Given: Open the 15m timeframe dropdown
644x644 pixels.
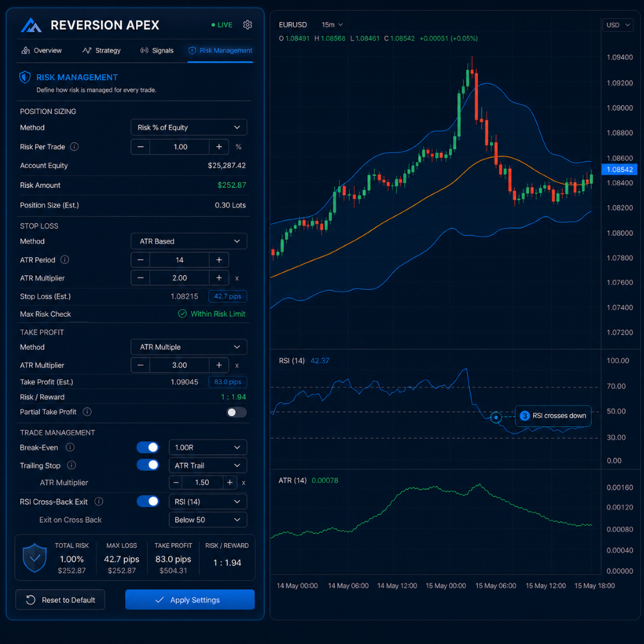Looking at the screenshot, I should point(332,24).
